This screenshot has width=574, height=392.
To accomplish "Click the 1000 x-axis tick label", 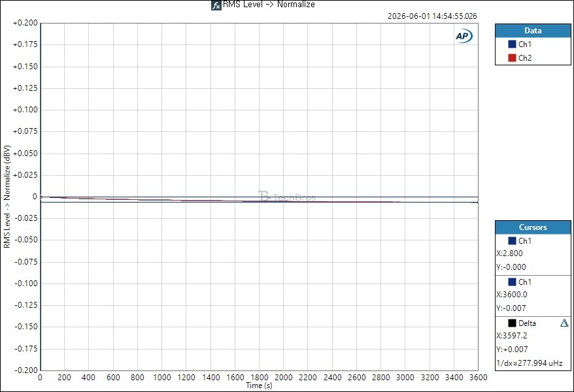I will click(x=161, y=378).
